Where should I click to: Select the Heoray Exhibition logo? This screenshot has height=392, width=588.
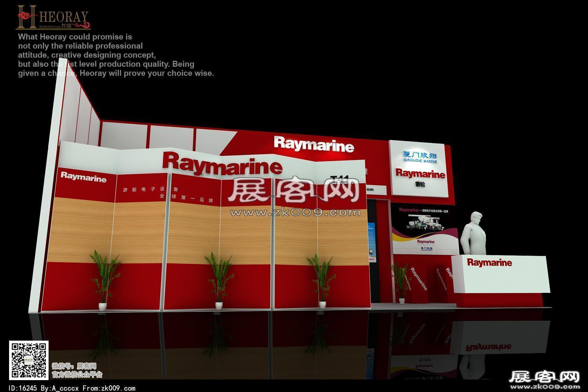click(53, 17)
